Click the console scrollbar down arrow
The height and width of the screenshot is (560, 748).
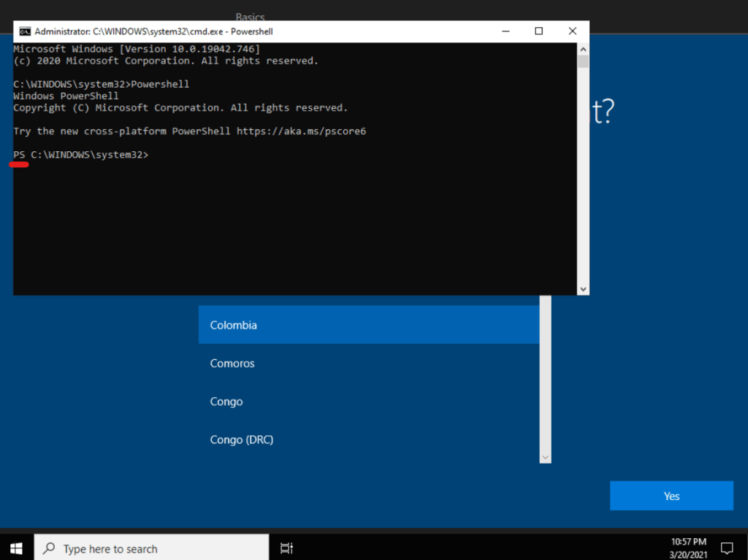click(583, 289)
